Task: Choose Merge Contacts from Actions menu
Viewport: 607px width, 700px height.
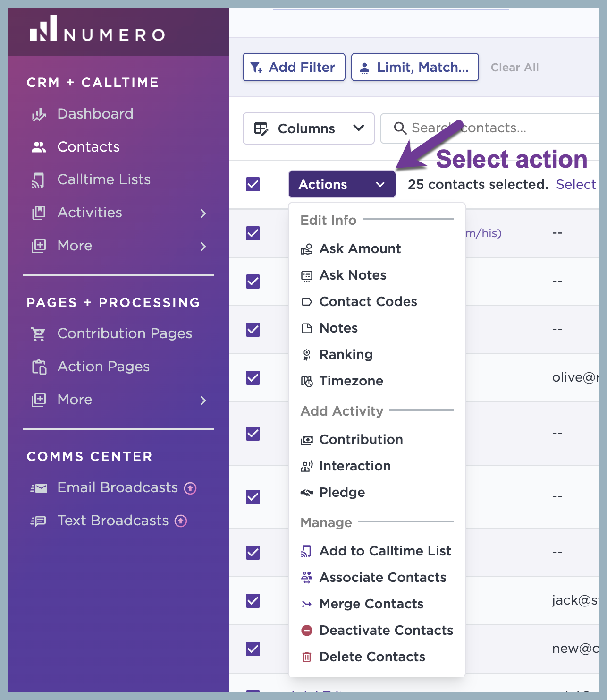Action: coord(371,604)
